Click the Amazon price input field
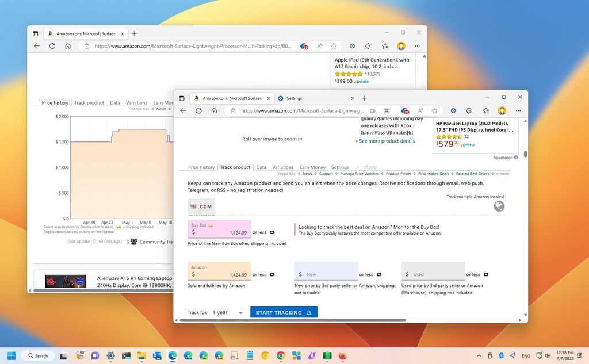Screen dimensions: 589x364 [x=219, y=271]
